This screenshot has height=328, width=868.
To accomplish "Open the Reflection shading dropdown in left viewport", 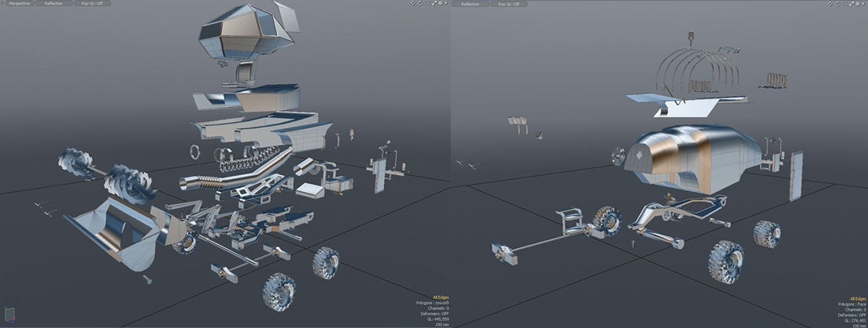I will coord(54,4).
